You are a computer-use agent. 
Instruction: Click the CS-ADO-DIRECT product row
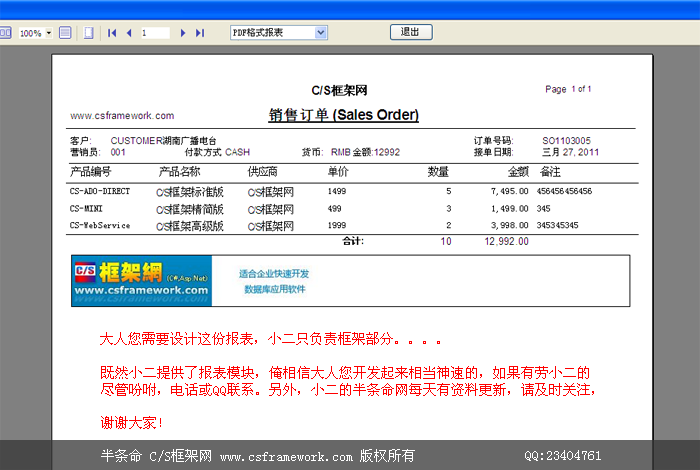99,191
